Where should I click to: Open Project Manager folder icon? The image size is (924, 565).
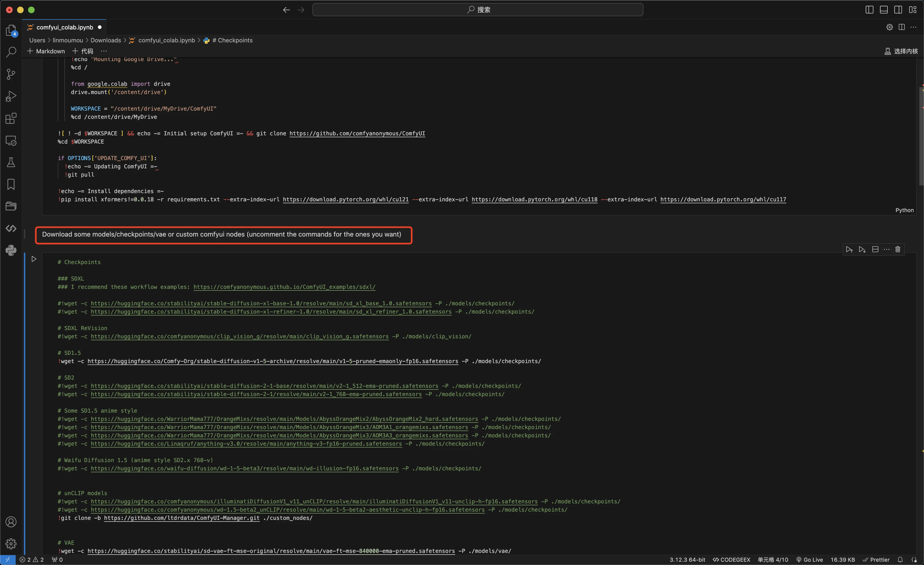11,206
